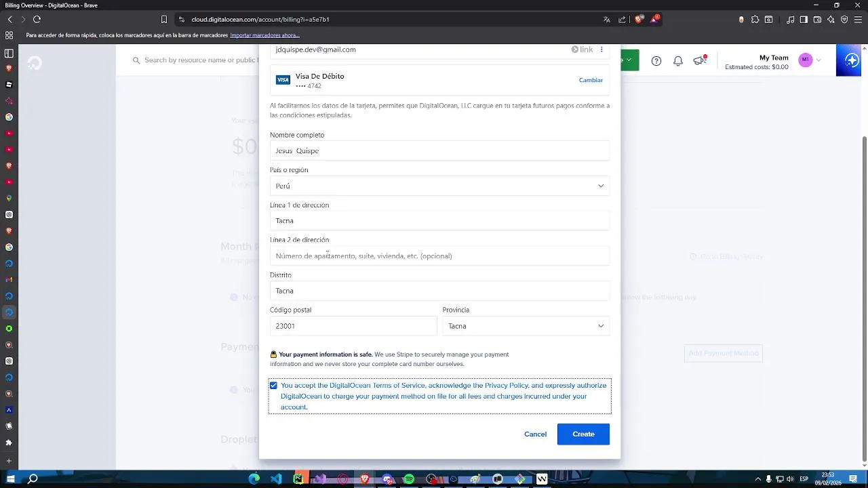Open Windows Start menu
The width and height of the screenshot is (868, 488).
click(10, 479)
